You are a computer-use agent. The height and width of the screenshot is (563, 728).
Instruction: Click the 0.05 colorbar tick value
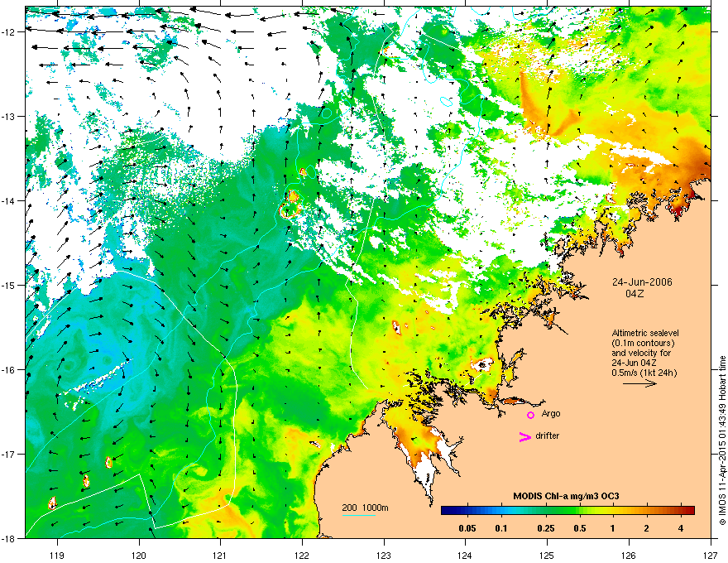467,528
